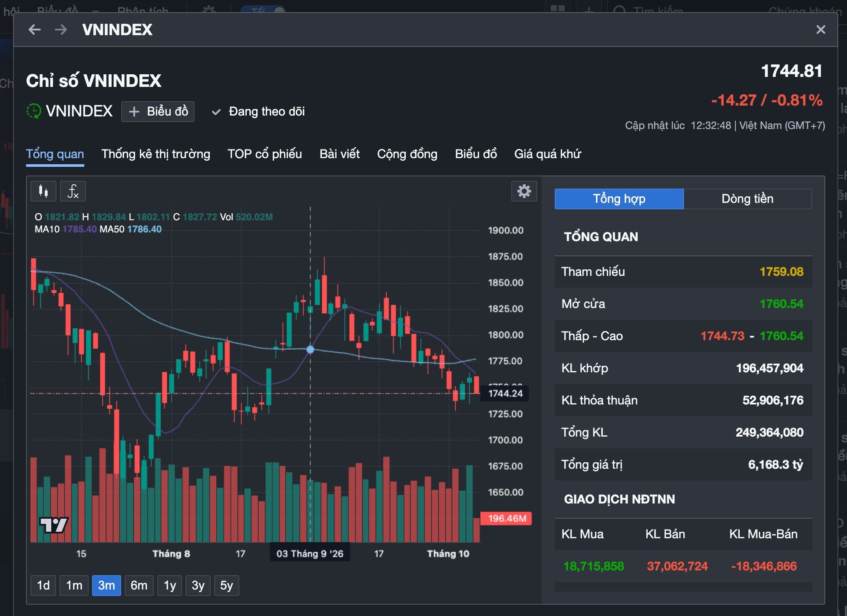Image resolution: width=847 pixels, height=616 pixels.
Task: Click the 03 Tháng 9 '26 date marker
Action: 310,554
